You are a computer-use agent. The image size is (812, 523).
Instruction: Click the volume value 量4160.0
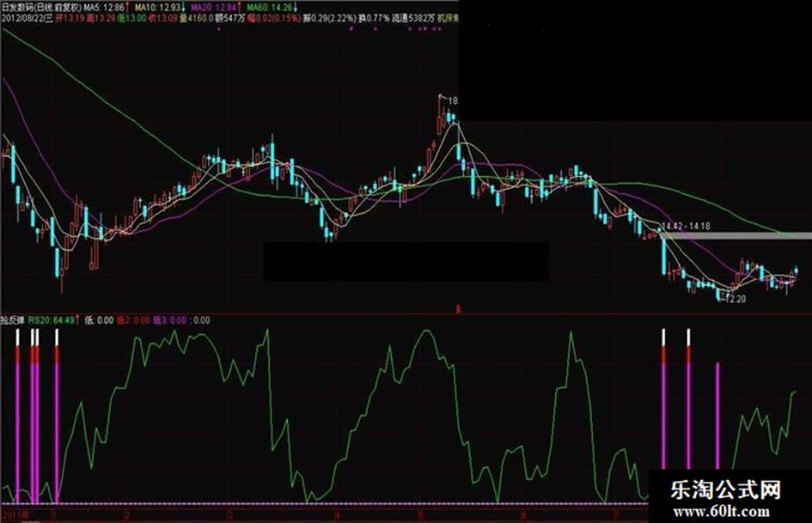196,19
